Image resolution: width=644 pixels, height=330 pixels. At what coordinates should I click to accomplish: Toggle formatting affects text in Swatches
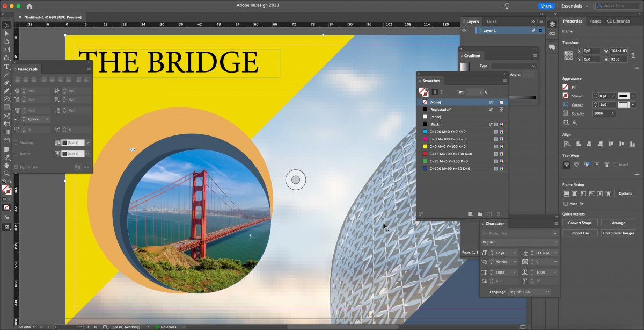[442, 92]
